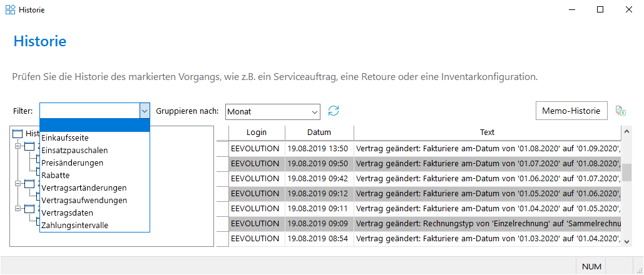Pick Zahlungsintervalle from the filter list
This screenshot has height=275, width=644.
[x=95, y=226]
